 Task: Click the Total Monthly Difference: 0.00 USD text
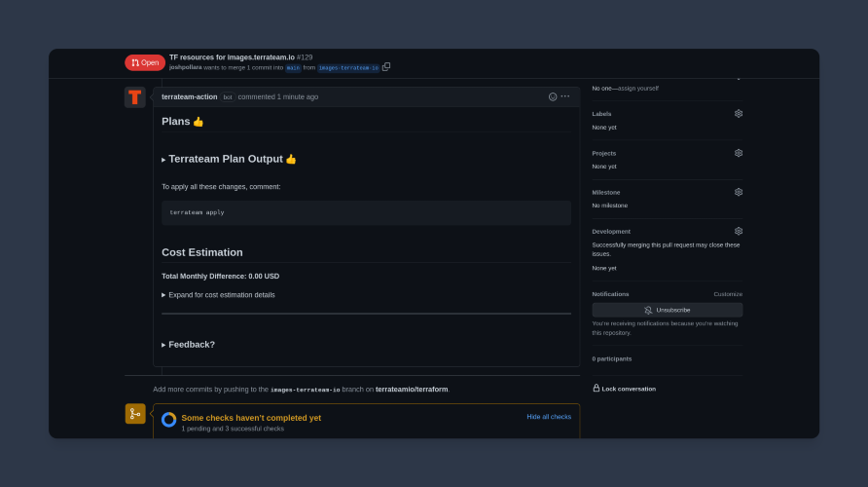tap(220, 276)
